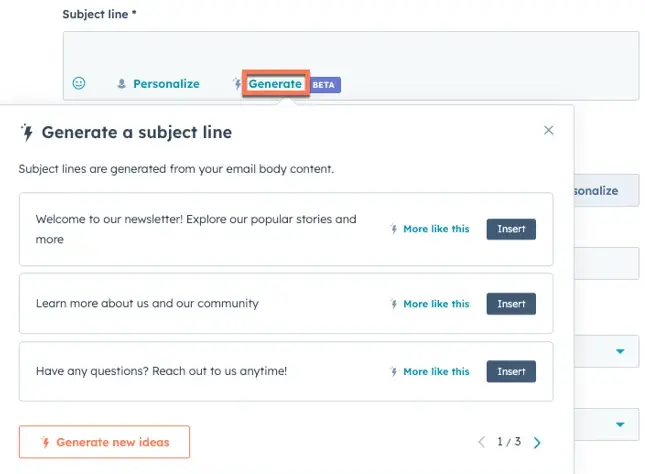Expand the upper dropdown arrow on the right

point(620,351)
